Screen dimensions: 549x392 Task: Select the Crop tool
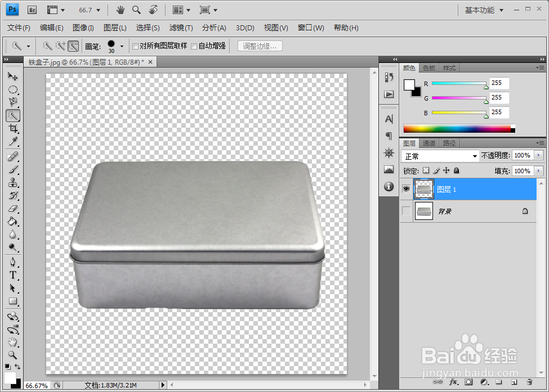[x=12, y=128]
